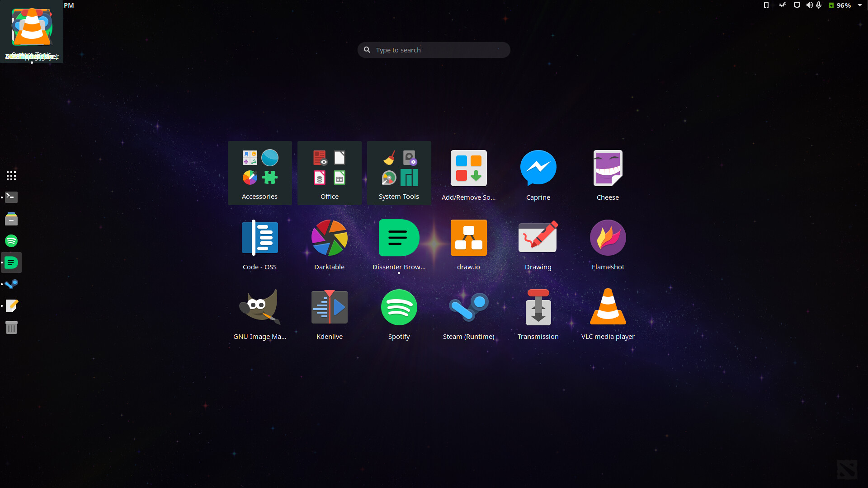This screenshot has width=868, height=488.
Task: Open Files manager from the dock
Action: click(x=11, y=219)
